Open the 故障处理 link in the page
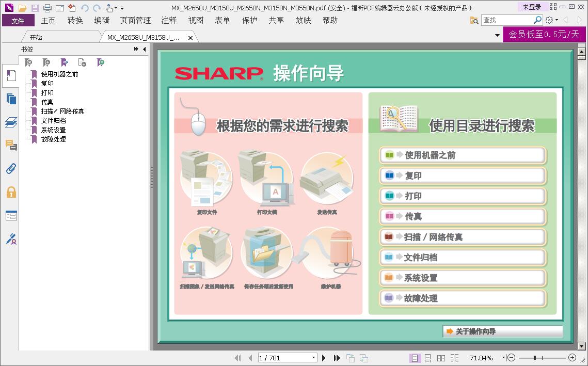The image size is (588, 366). pyautogui.click(x=463, y=298)
